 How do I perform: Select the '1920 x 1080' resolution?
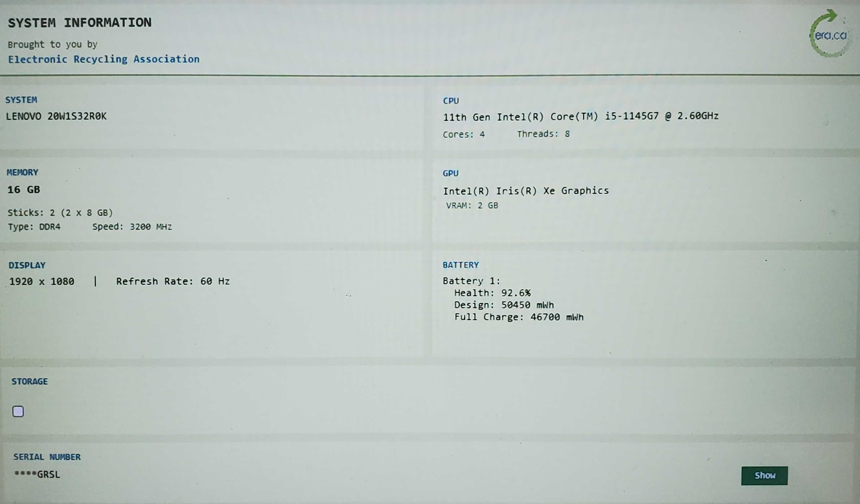pyautogui.click(x=42, y=282)
